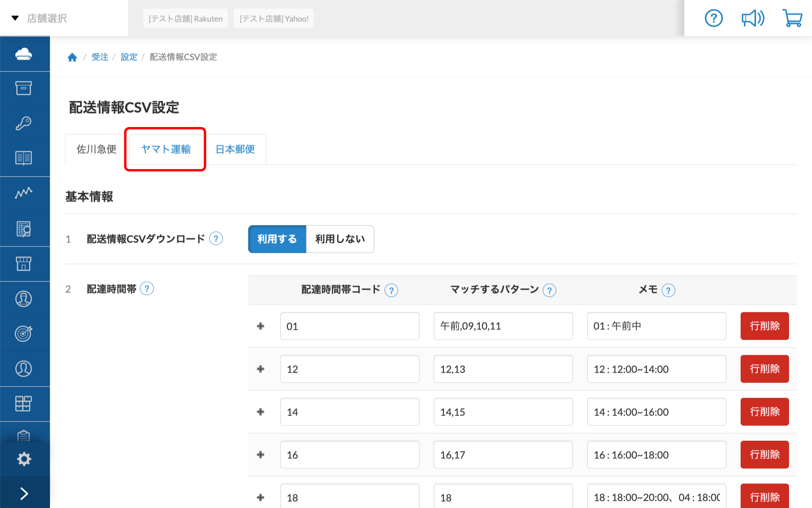Delete row 01 using 行削除 button

click(x=764, y=326)
